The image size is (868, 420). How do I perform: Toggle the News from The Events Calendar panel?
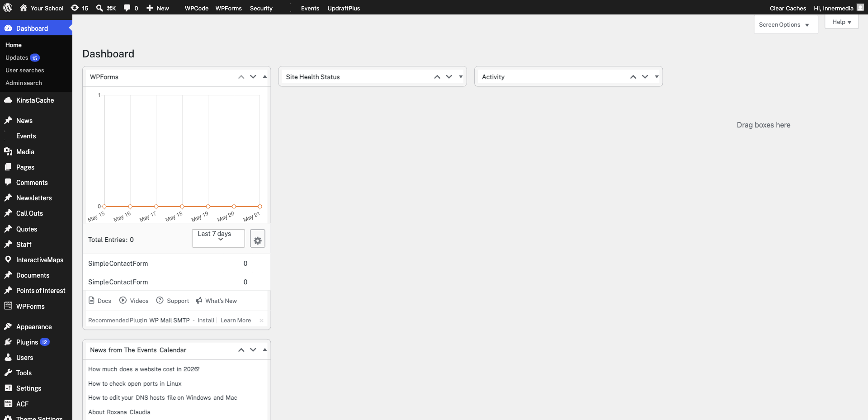[x=265, y=350]
